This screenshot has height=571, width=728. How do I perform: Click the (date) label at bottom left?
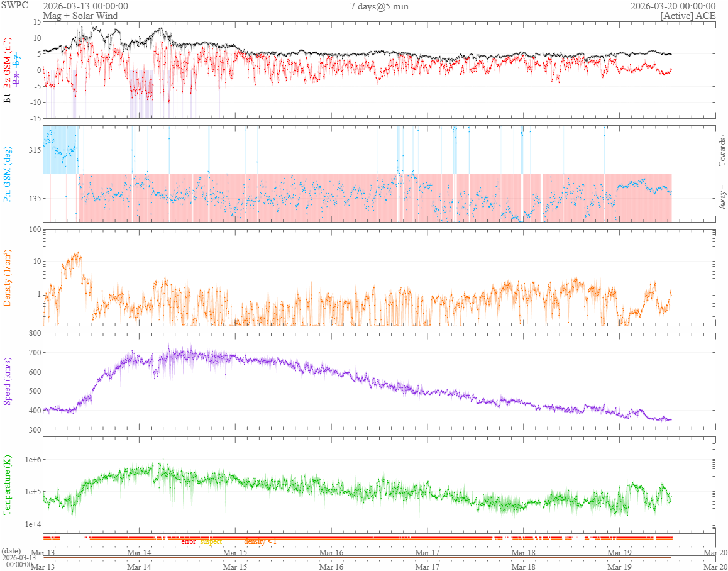pos(11,551)
